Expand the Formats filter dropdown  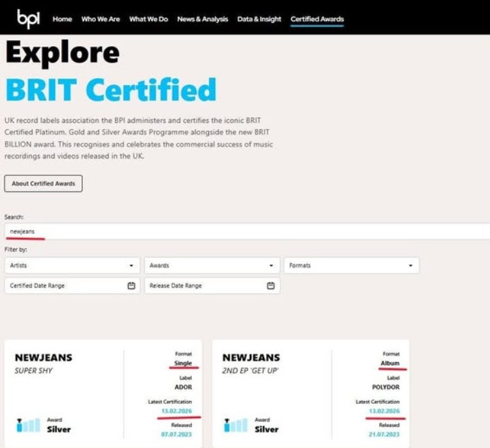pyautogui.click(x=350, y=265)
